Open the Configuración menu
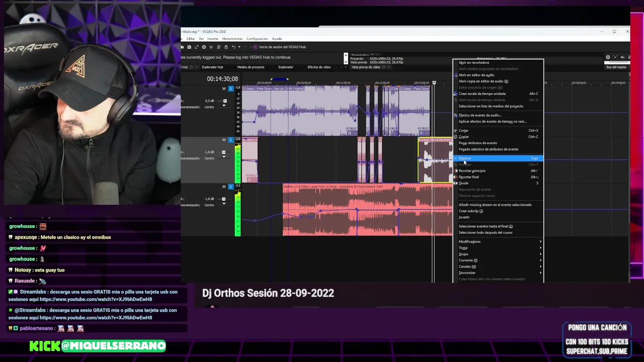 tap(257, 39)
